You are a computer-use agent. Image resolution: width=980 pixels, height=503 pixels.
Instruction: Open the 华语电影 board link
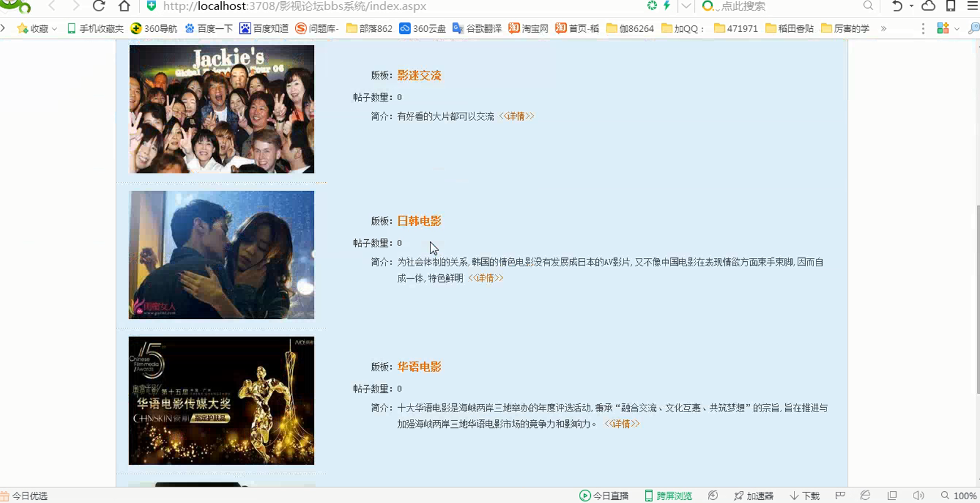click(x=419, y=367)
